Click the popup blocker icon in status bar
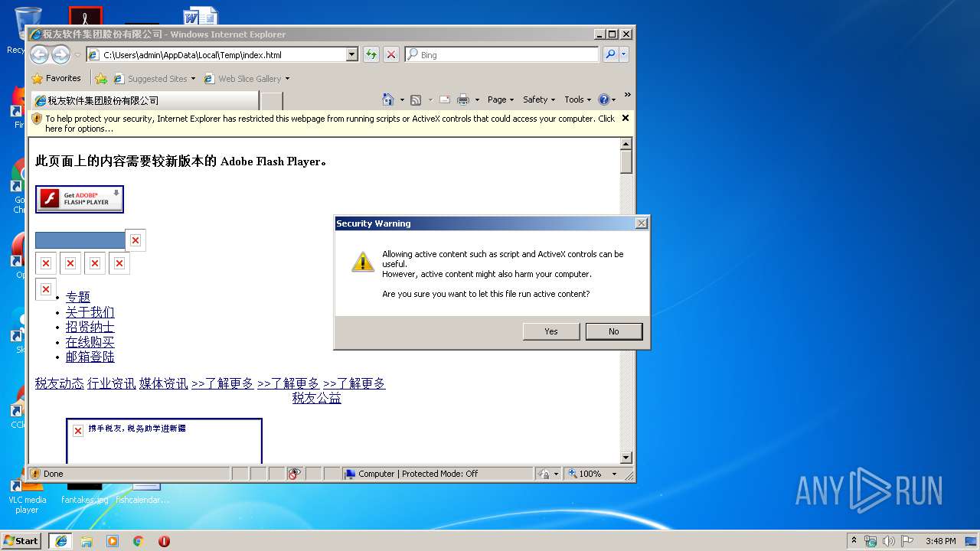Viewport: 980px width, 551px height. tap(295, 474)
